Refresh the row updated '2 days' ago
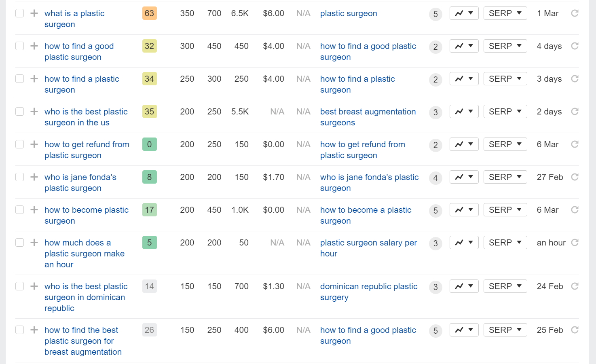This screenshot has height=364, width=596. [575, 112]
